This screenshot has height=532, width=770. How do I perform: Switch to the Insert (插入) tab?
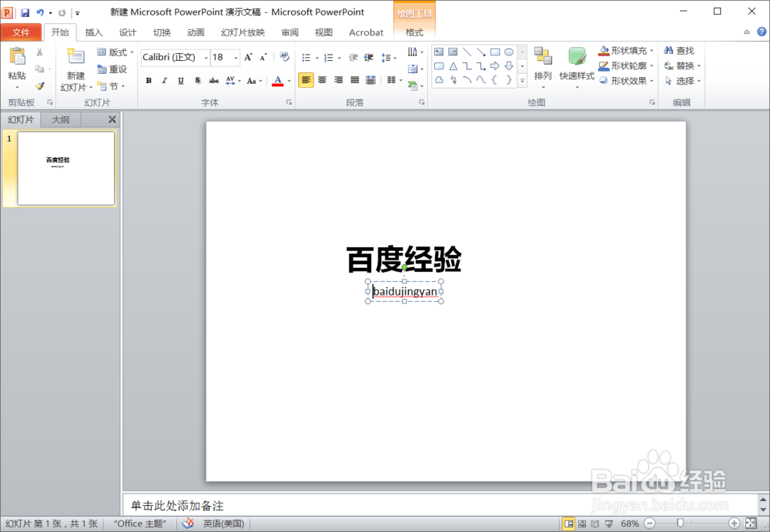94,32
